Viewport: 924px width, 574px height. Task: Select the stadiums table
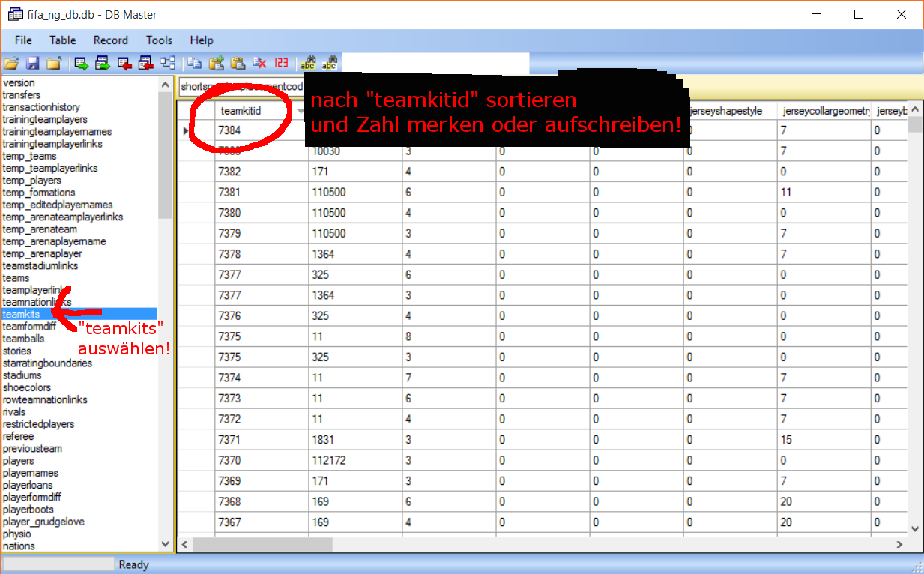click(22, 375)
